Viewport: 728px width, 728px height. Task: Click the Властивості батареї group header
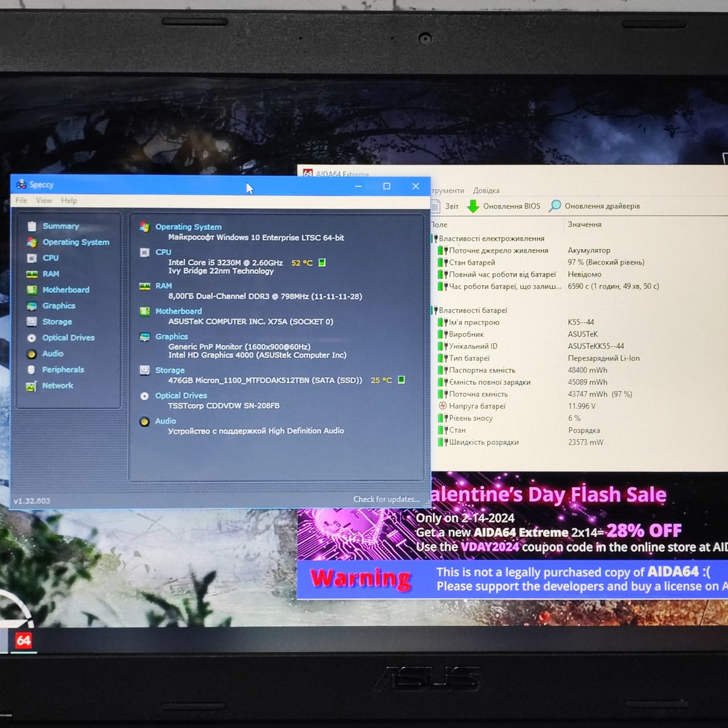click(x=473, y=311)
